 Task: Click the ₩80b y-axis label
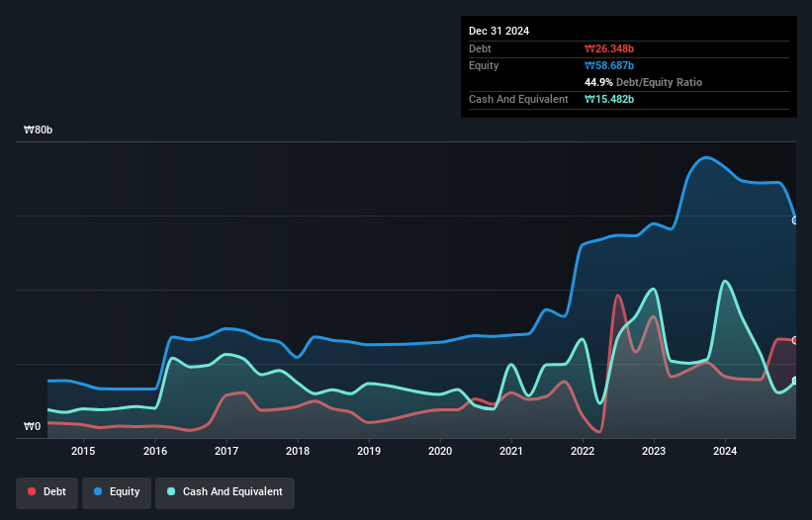(38, 130)
